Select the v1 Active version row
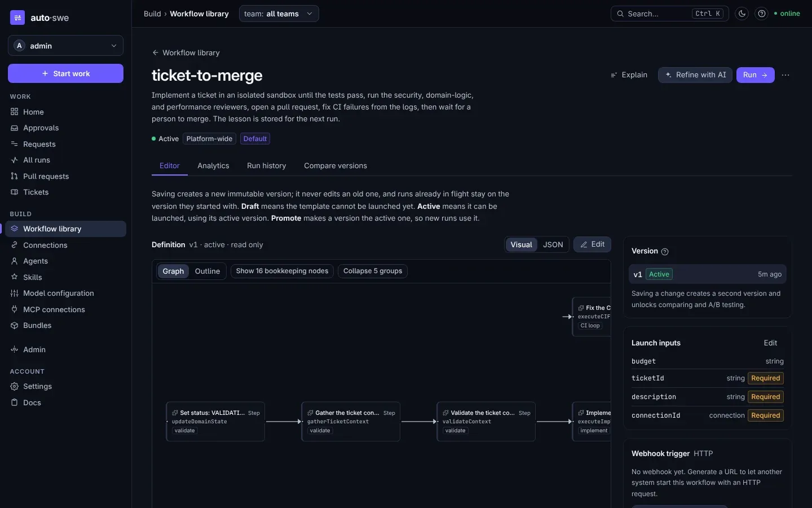 coord(707,274)
